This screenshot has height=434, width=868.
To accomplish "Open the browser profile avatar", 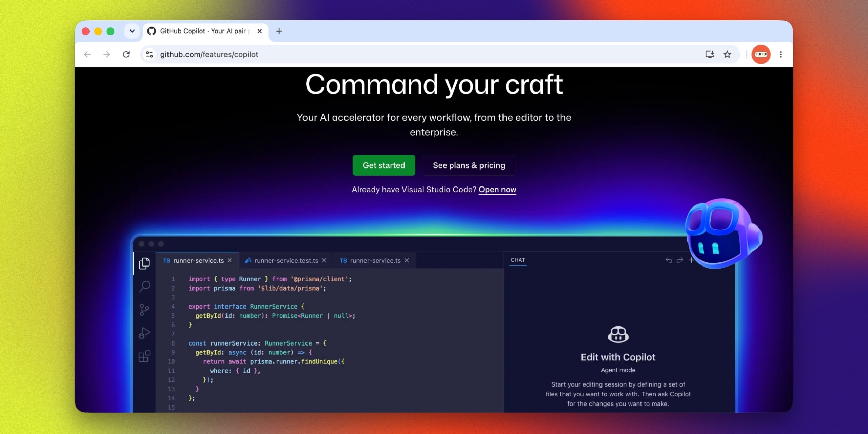I will (x=761, y=54).
